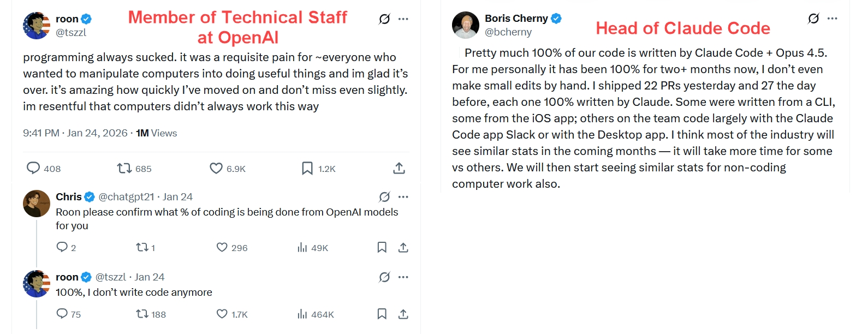Reply to roon's main tweet
This screenshot has width=868, height=334.
33,168
